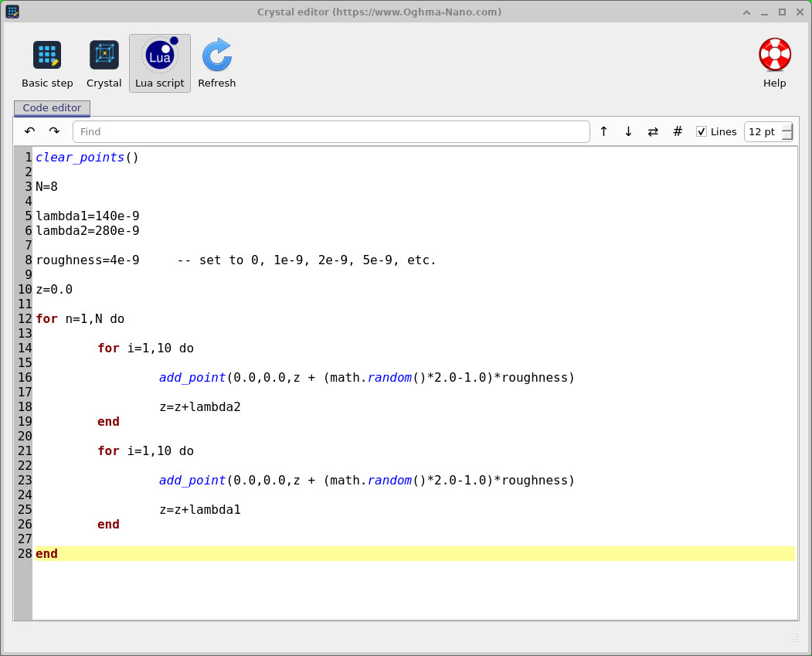The height and width of the screenshot is (656, 812).
Task: Switch to the Code editor tab
Action: click(52, 107)
